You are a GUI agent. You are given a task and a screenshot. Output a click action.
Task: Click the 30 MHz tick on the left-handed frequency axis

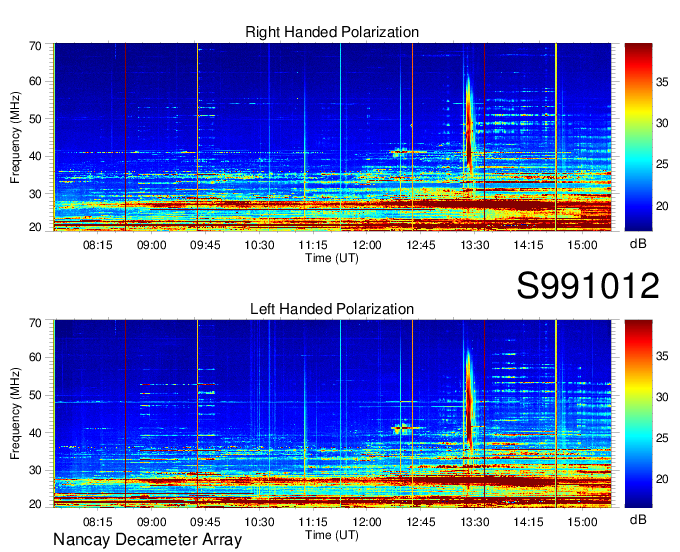(36, 470)
